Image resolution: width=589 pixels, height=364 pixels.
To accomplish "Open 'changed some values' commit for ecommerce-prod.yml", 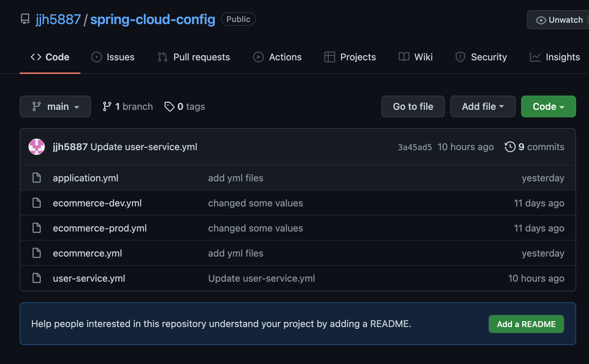I will pos(255,228).
